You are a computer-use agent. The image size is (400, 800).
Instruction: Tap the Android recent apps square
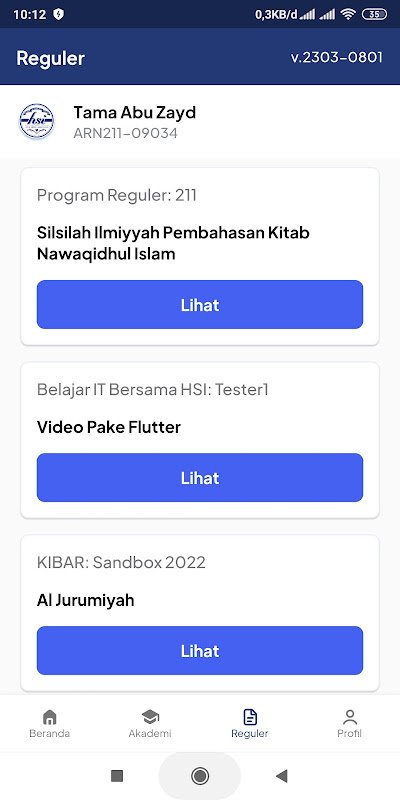tap(117, 776)
